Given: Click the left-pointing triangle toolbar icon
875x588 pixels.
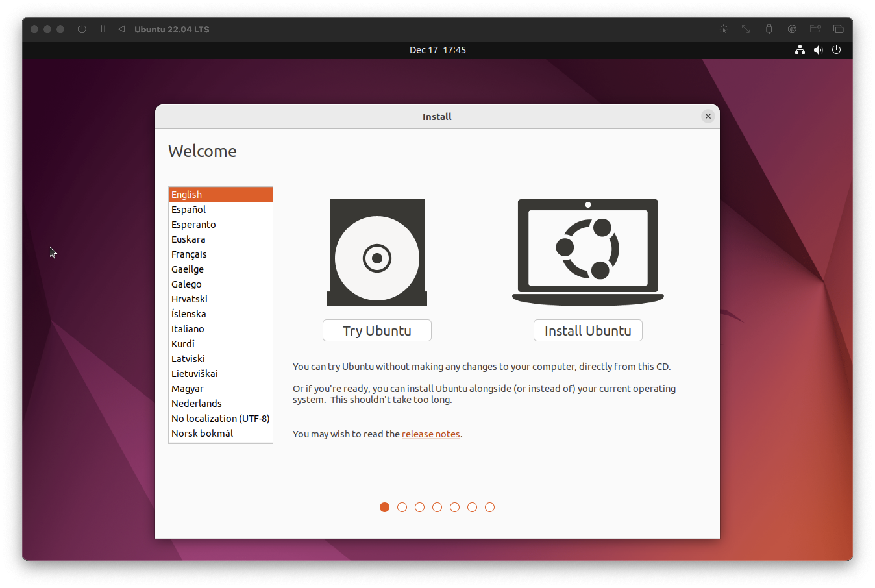Looking at the screenshot, I should coord(121,29).
